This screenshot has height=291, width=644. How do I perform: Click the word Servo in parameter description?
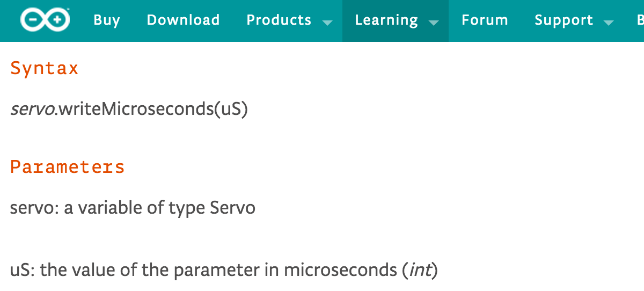[x=232, y=208]
